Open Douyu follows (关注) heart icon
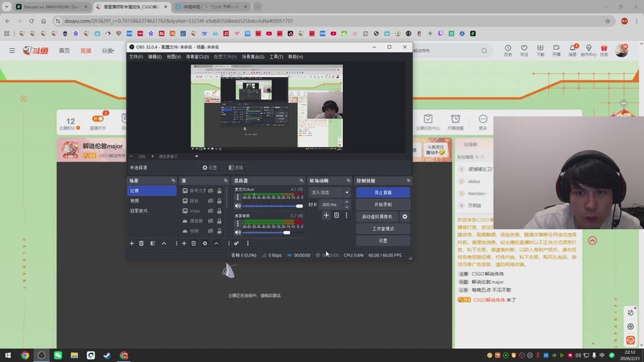The image size is (644, 362). coord(524,51)
